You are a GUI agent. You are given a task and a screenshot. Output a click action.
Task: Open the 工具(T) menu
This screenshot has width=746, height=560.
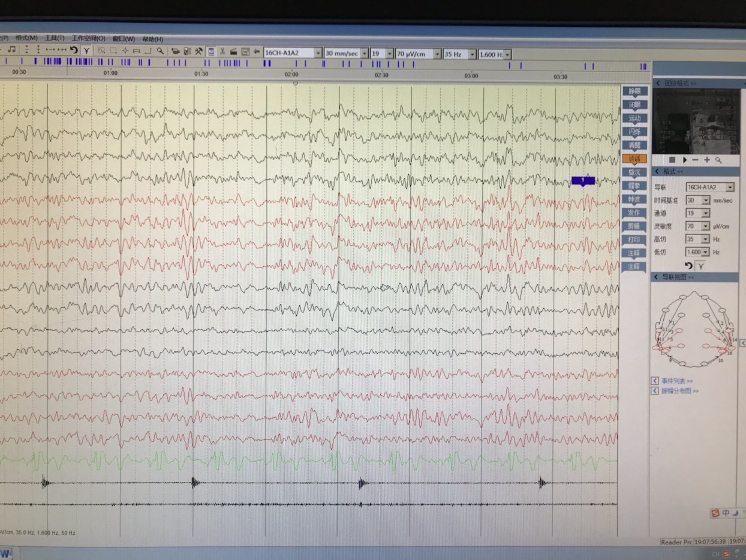coord(55,38)
